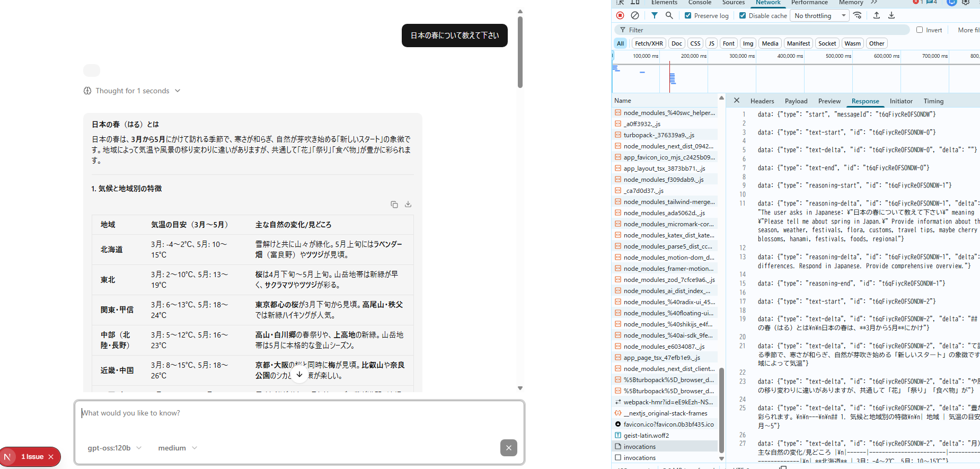Select favicon.ico request row
Viewport: 980px width, 469px height.
665,424
